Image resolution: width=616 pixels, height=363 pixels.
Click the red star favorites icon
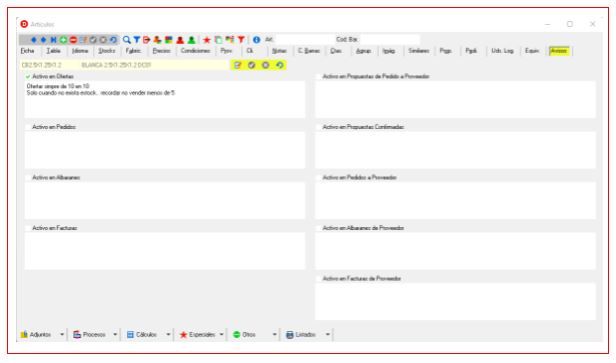click(x=207, y=40)
